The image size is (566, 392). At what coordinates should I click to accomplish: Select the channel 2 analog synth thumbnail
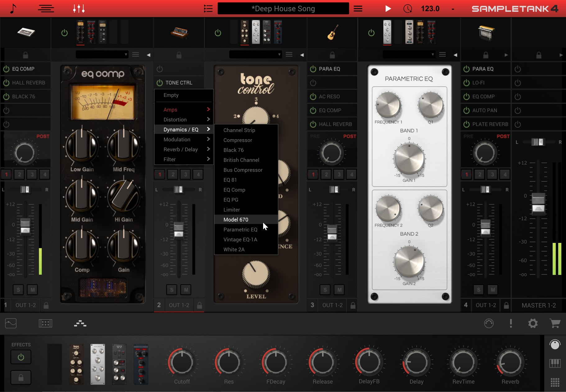179,32
